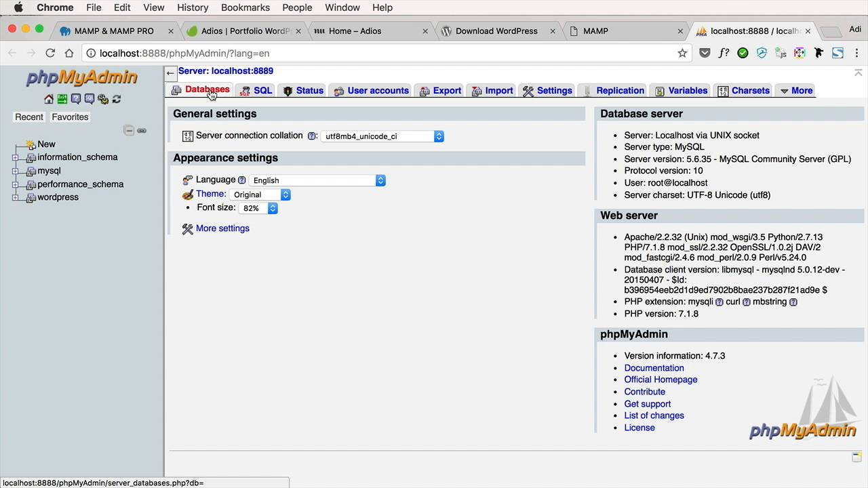868x488 pixels.
Task: Click the help icon after mbstring extension
Action: tap(793, 302)
